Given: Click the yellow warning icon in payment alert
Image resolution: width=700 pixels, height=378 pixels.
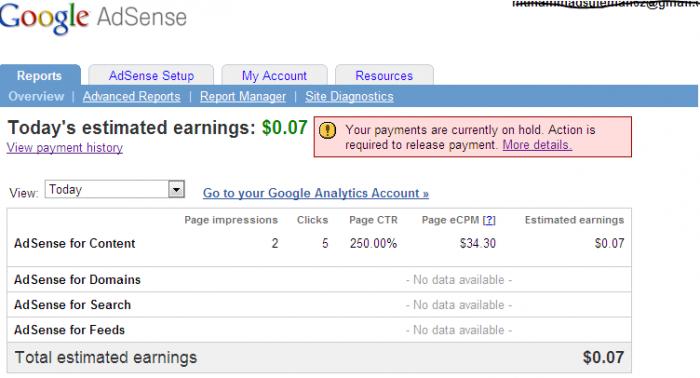Looking at the screenshot, I should coord(327,131).
